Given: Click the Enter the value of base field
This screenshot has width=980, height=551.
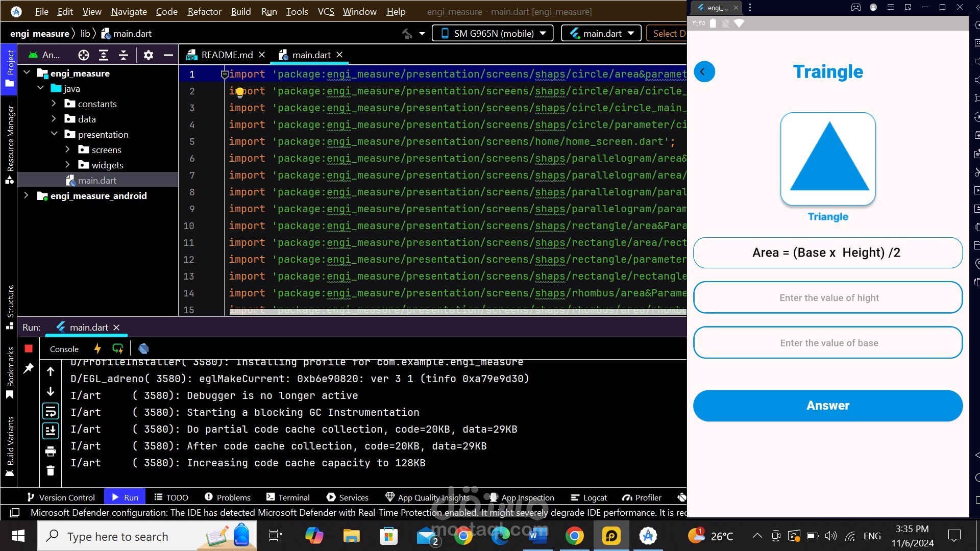Looking at the screenshot, I should pyautogui.click(x=828, y=343).
